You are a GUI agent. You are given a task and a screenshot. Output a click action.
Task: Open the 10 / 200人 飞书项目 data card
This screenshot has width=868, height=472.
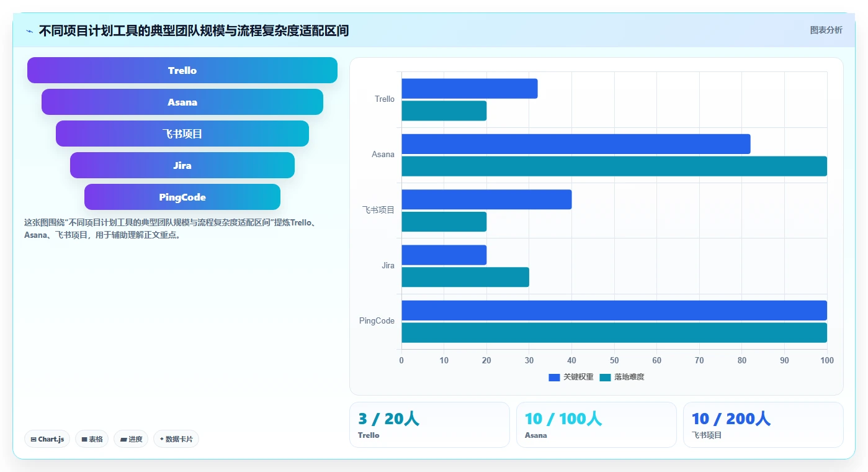click(x=763, y=425)
